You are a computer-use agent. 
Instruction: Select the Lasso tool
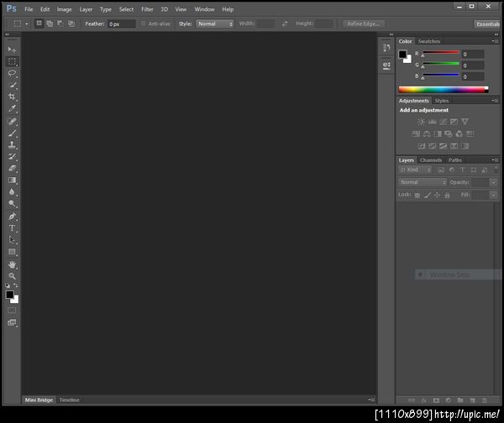point(13,73)
